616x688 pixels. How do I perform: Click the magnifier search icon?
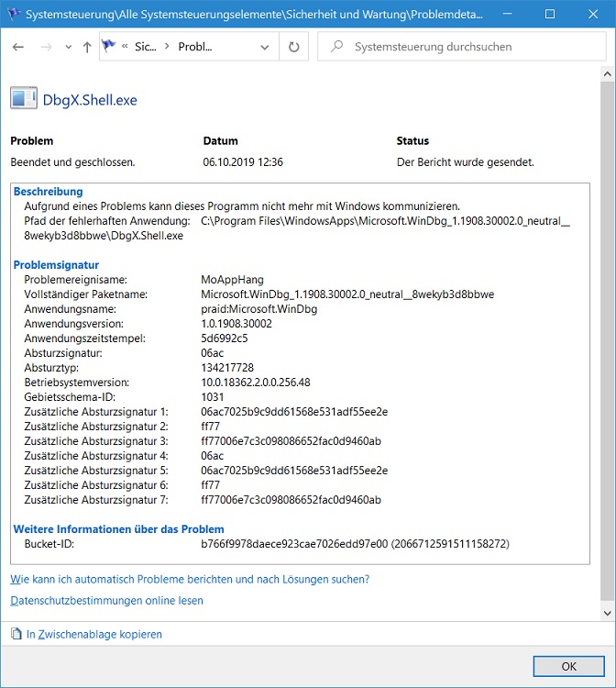point(336,46)
